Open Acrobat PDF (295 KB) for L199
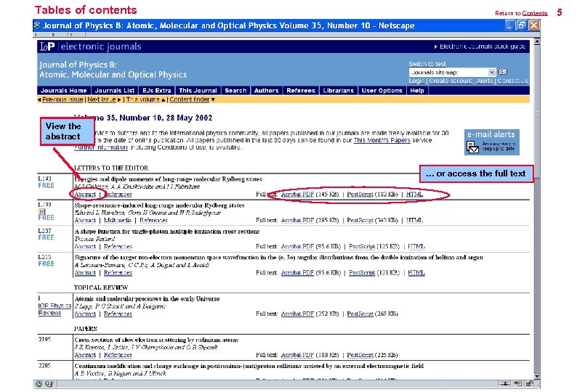Viewport: 577px width, 392px height. 297,220
